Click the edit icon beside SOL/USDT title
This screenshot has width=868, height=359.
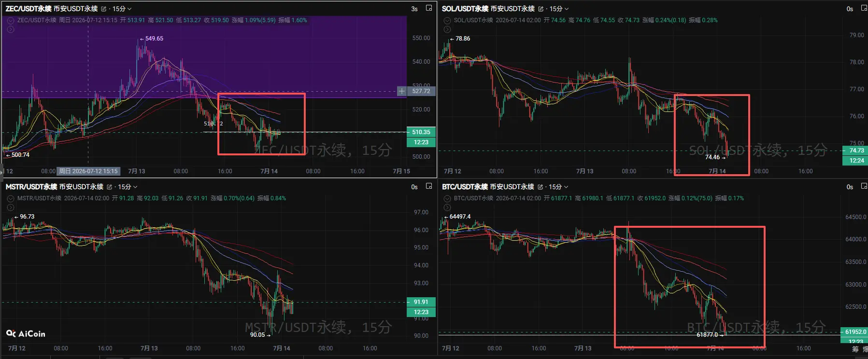pyautogui.click(x=541, y=9)
